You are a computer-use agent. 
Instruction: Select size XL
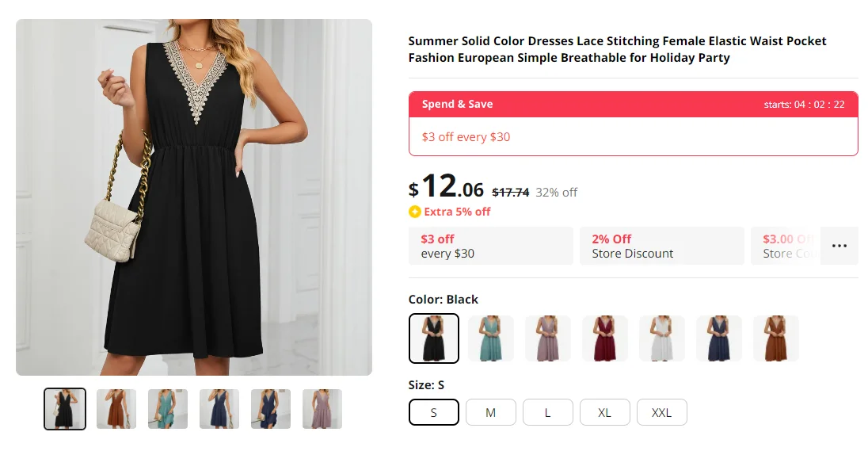[605, 412]
